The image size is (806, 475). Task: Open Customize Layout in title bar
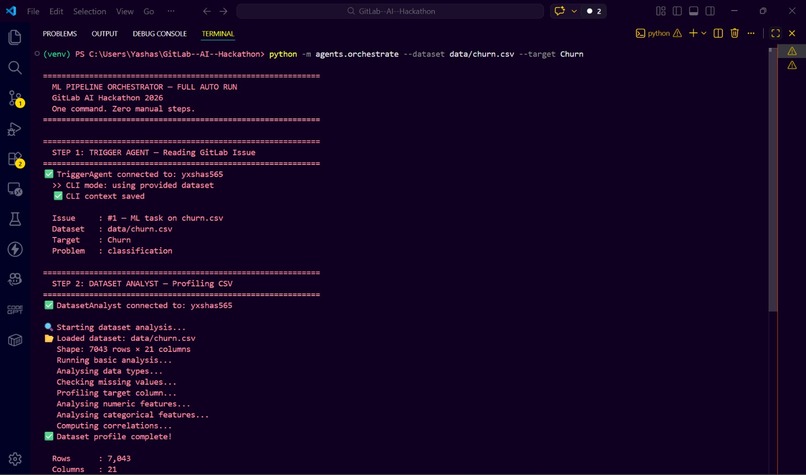(661, 11)
